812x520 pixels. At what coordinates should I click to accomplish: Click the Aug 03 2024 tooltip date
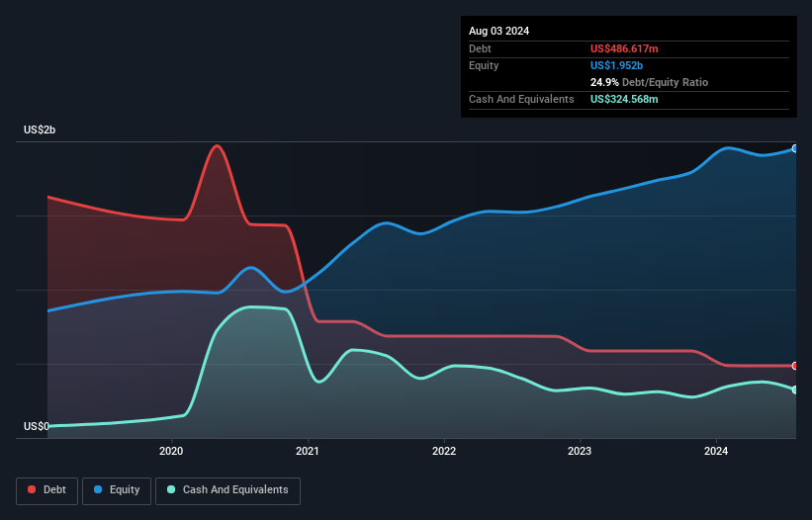498,31
